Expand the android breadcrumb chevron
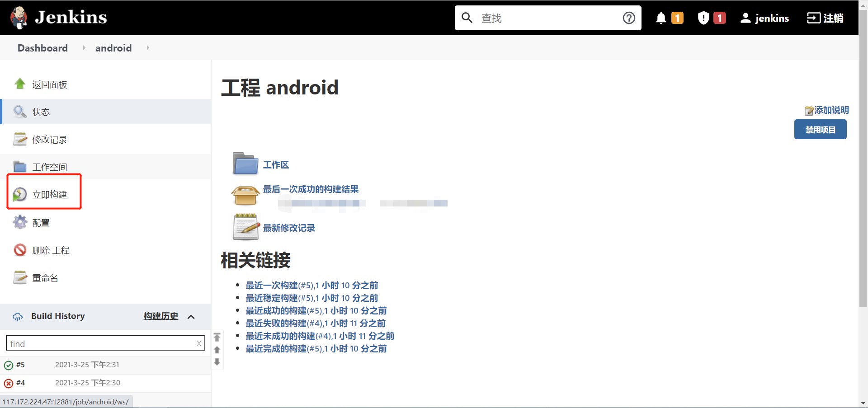 point(147,47)
